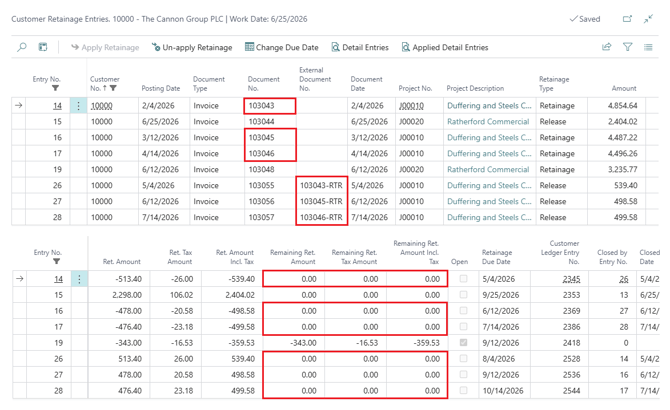Open Ratherford Commercial link in row 15
670x410 pixels.
point(488,122)
